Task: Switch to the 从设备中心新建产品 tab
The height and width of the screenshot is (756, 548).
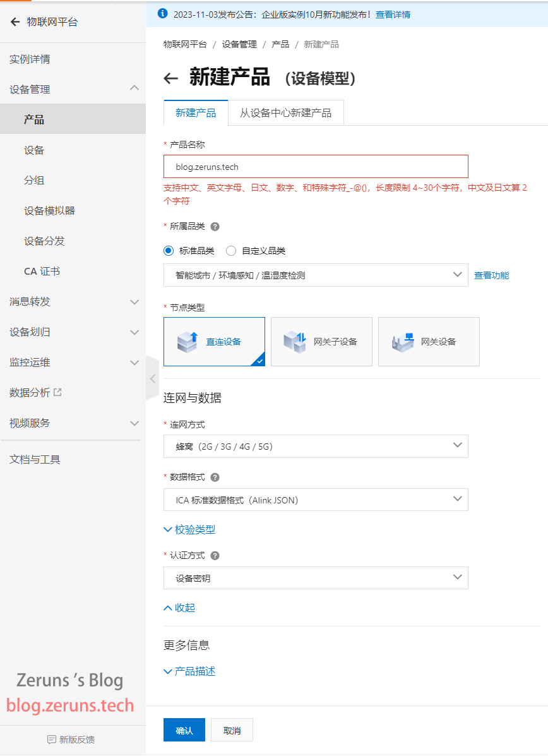Action: click(x=285, y=113)
